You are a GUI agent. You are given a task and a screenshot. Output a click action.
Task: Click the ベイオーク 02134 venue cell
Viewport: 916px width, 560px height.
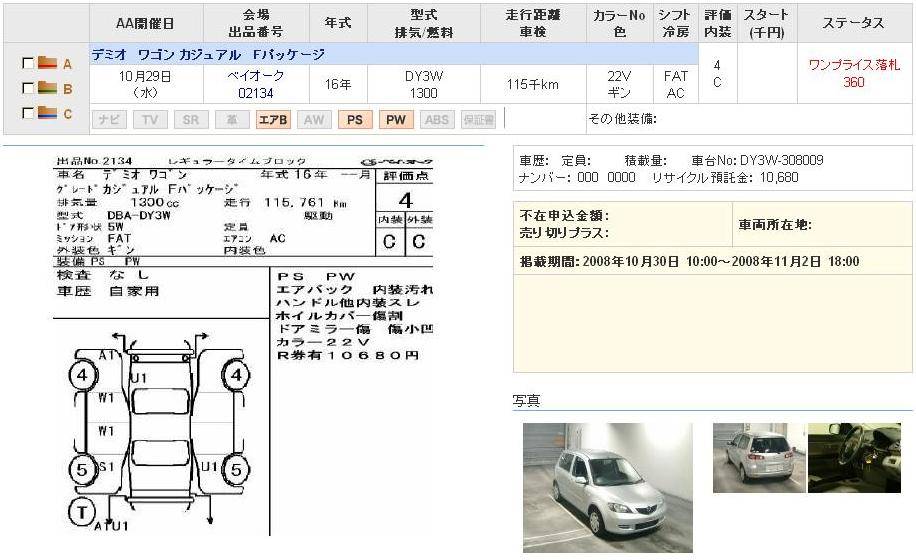click(x=256, y=84)
